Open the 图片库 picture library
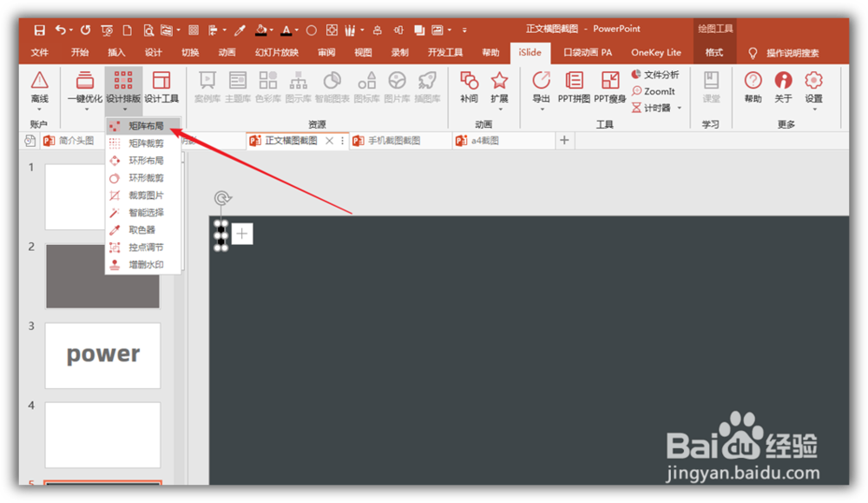Screen dimensions: 868x503 [x=397, y=88]
